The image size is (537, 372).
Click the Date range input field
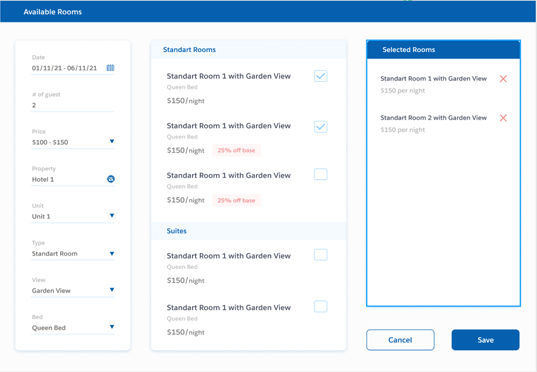(x=72, y=68)
